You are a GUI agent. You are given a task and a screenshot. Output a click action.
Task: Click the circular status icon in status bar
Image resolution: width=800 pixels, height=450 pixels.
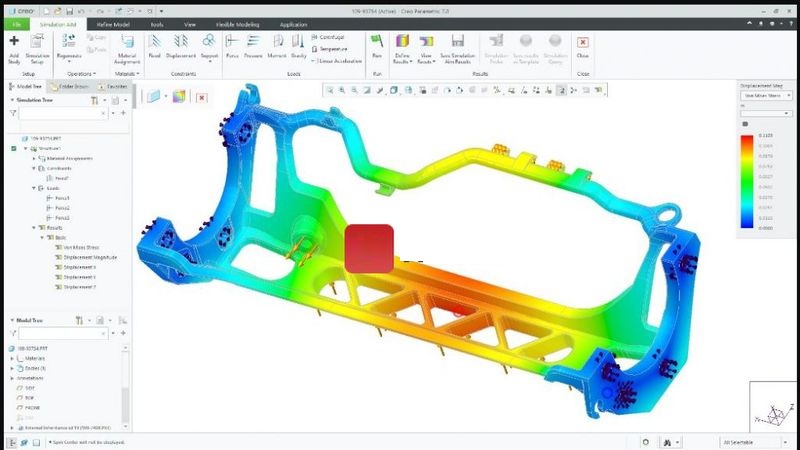[645, 442]
